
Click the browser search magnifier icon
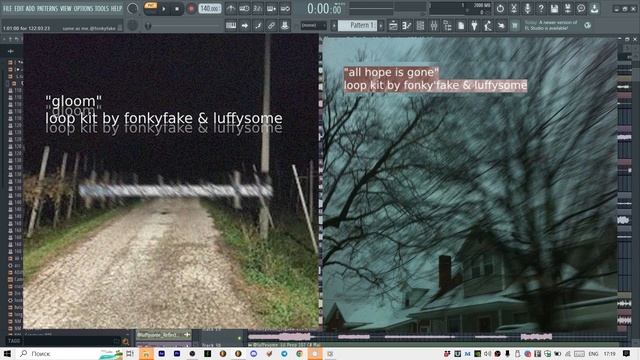(x=125, y=341)
